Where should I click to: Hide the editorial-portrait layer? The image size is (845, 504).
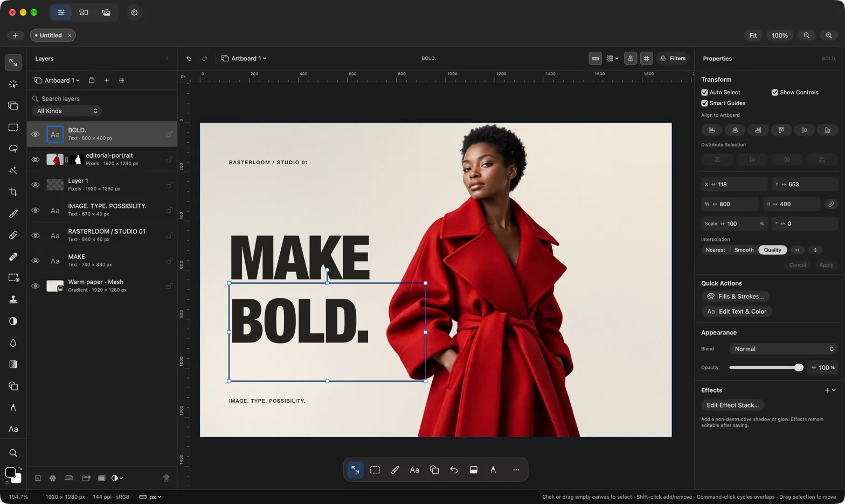36,159
